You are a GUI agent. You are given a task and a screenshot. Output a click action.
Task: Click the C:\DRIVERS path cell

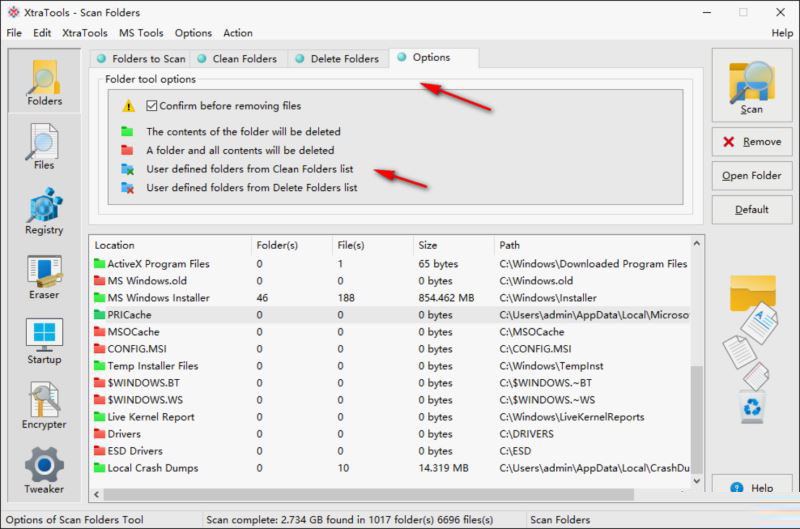526,434
